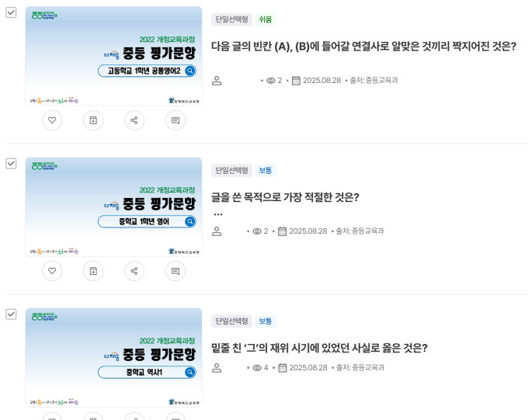
Task: Save the 중학교 1학년 영어 item
Action: pos(93,271)
